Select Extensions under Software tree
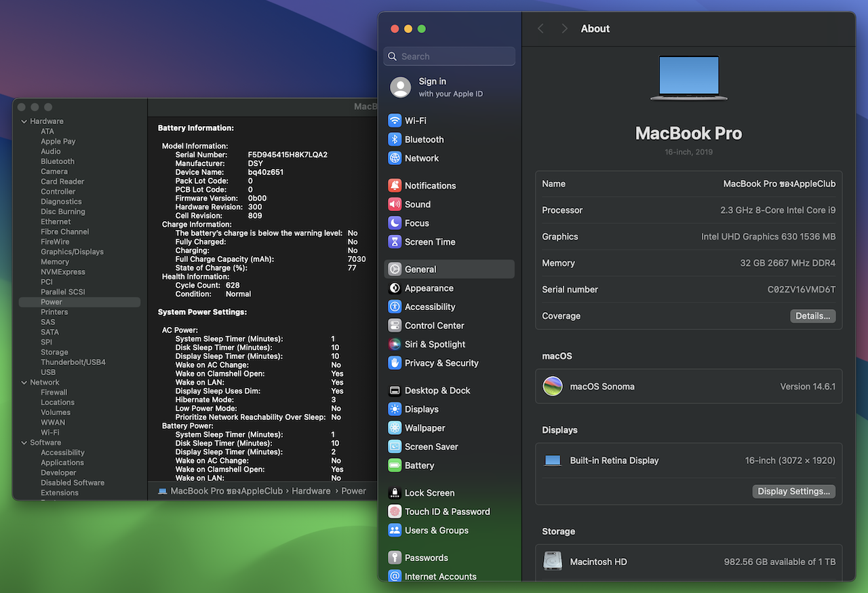The height and width of the screenshot is (593, 868). (x=60, y=493)
